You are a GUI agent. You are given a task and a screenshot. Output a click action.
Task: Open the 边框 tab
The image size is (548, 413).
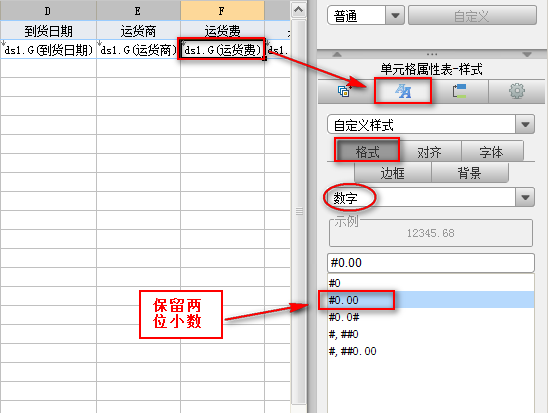click(392, 173)
